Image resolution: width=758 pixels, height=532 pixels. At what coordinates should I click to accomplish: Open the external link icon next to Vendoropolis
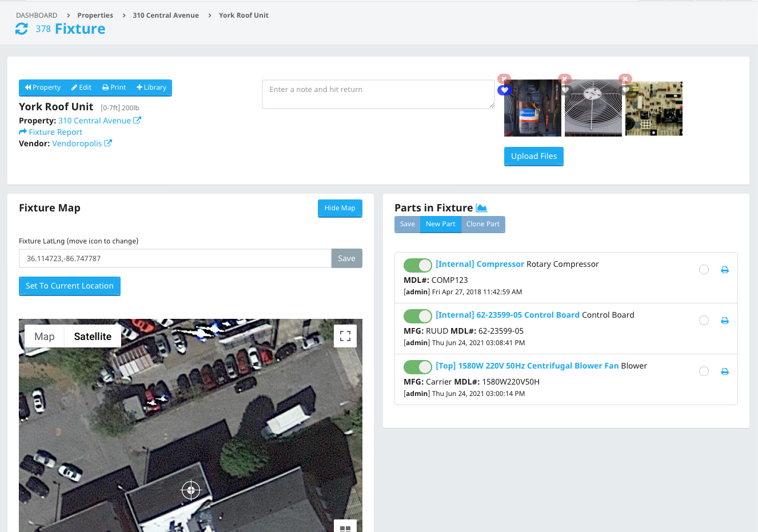(108, 143)
